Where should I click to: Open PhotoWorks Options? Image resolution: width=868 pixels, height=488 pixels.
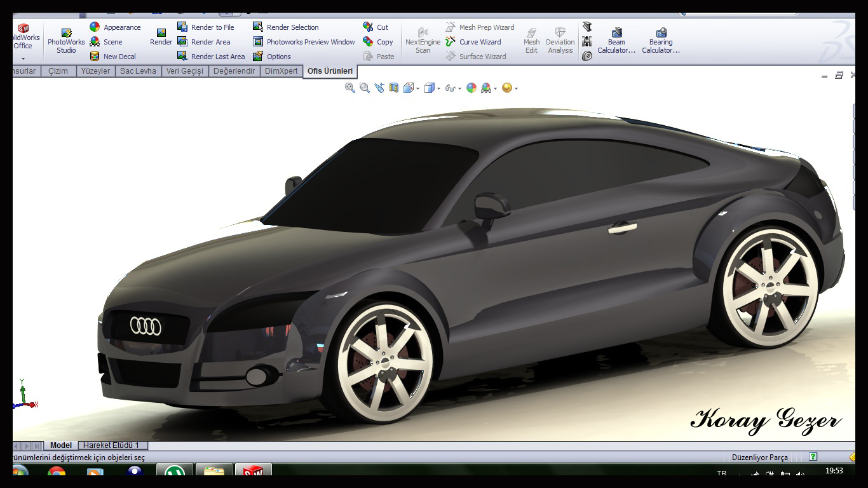click(272, 57)
